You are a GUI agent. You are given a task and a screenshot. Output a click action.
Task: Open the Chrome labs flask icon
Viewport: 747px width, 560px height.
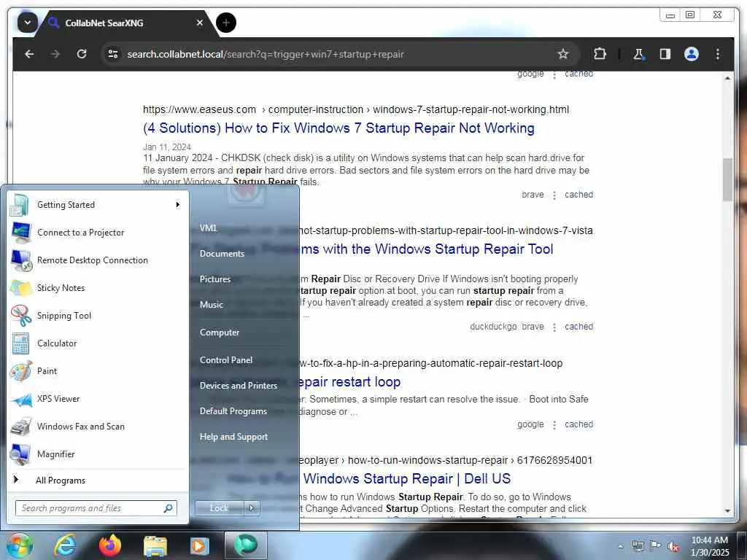(x=638, y=54)
